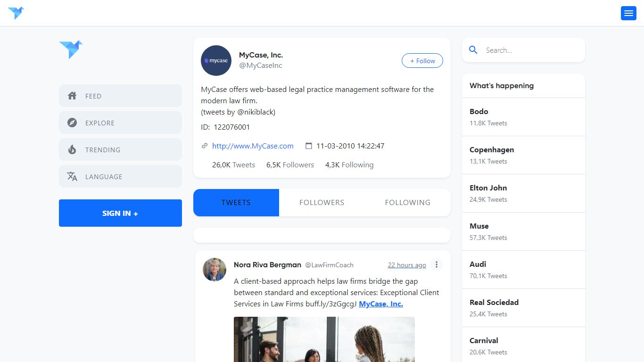Click Nora Riva Bergman's avatar photo
This screenshot has height=362, width=644.
215,270
